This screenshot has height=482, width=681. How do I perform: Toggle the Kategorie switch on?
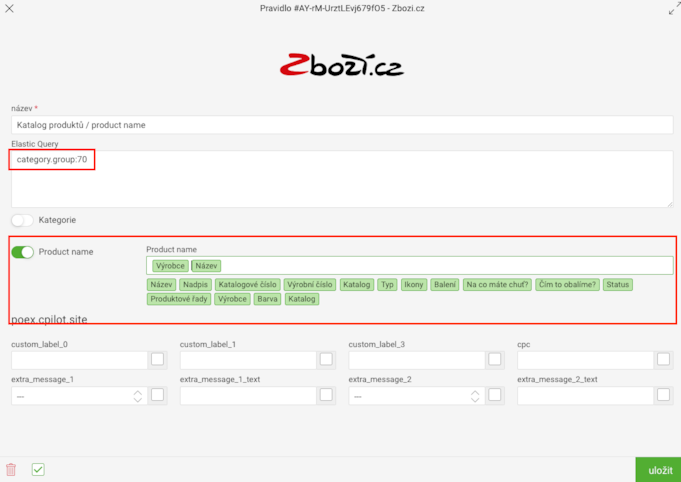(22, 220)
